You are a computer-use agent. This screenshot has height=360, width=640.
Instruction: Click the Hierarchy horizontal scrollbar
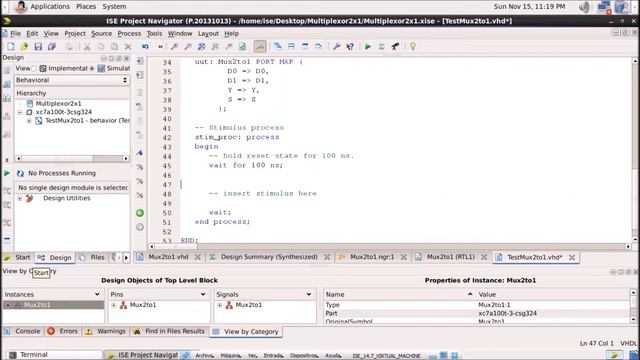point(72,158)
